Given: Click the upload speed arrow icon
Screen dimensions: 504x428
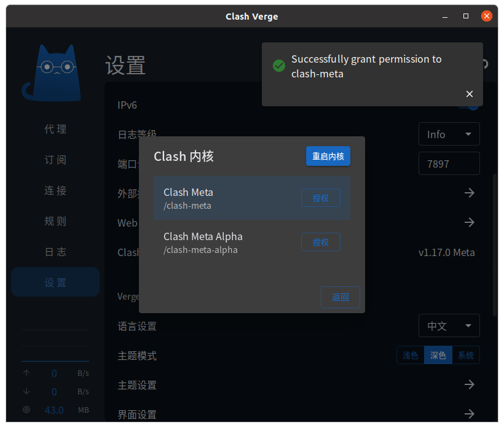Looking at the screenshot, I should (x=26, y=373).
